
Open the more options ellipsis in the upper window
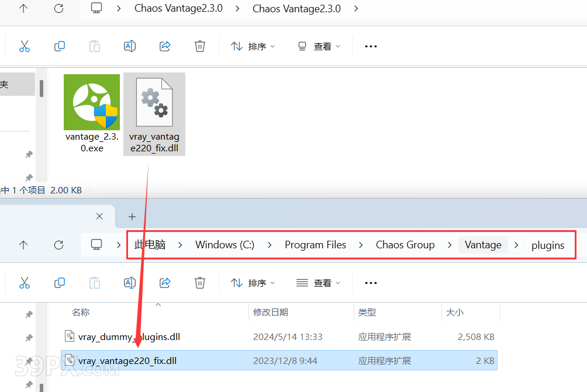click(x=371, y=46)
